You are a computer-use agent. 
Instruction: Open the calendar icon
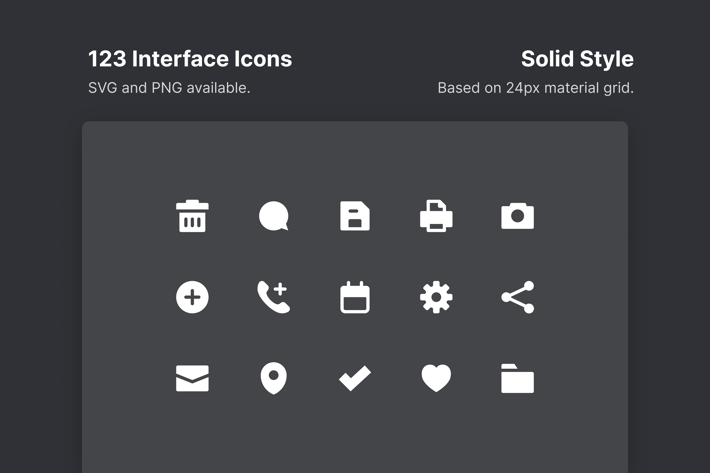coord(355,297)
